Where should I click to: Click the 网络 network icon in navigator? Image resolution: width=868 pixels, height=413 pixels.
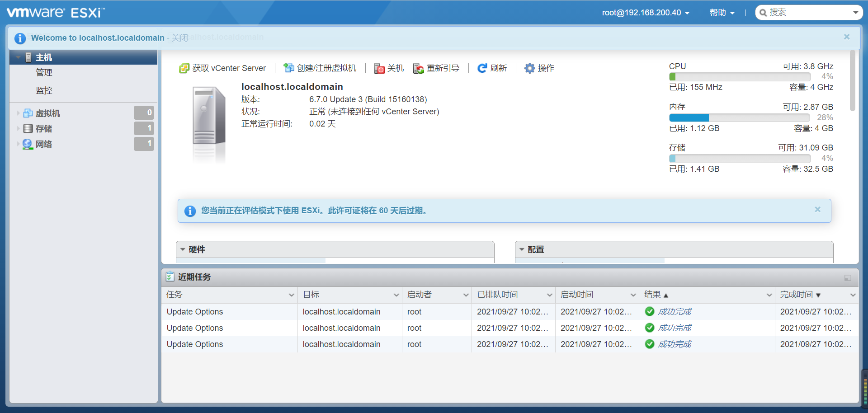point(28,144)
